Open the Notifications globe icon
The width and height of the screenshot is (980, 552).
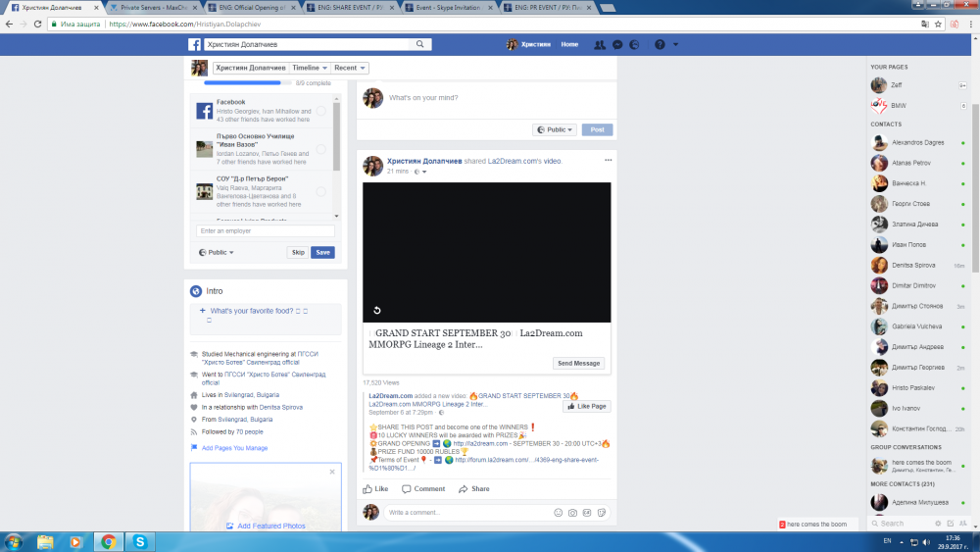coord(635,45)
